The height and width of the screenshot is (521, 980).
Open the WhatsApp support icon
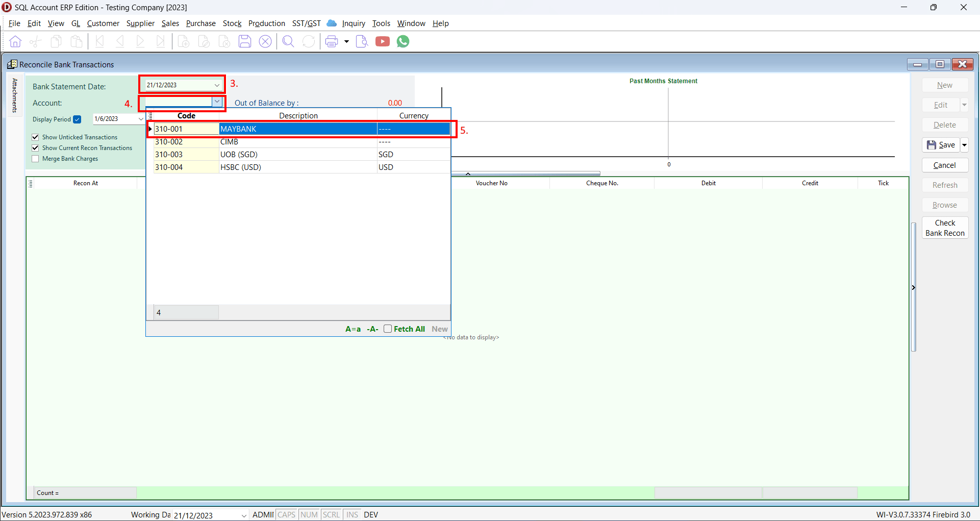pos(403,42)
